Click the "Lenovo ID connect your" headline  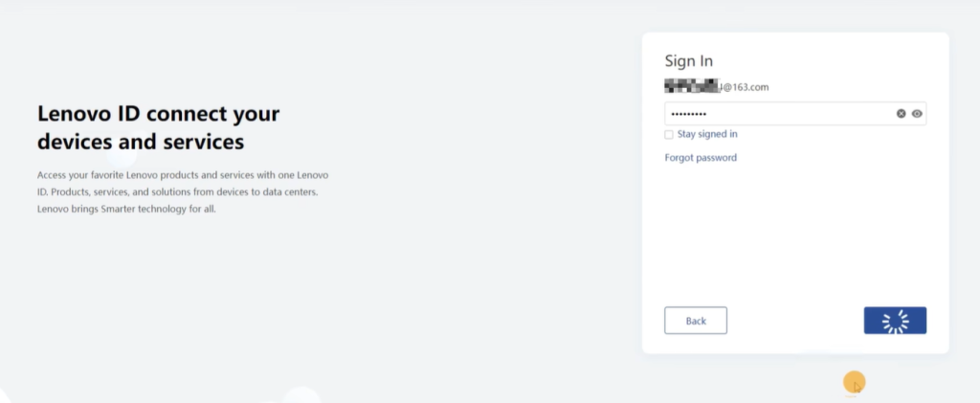point(158,114)
